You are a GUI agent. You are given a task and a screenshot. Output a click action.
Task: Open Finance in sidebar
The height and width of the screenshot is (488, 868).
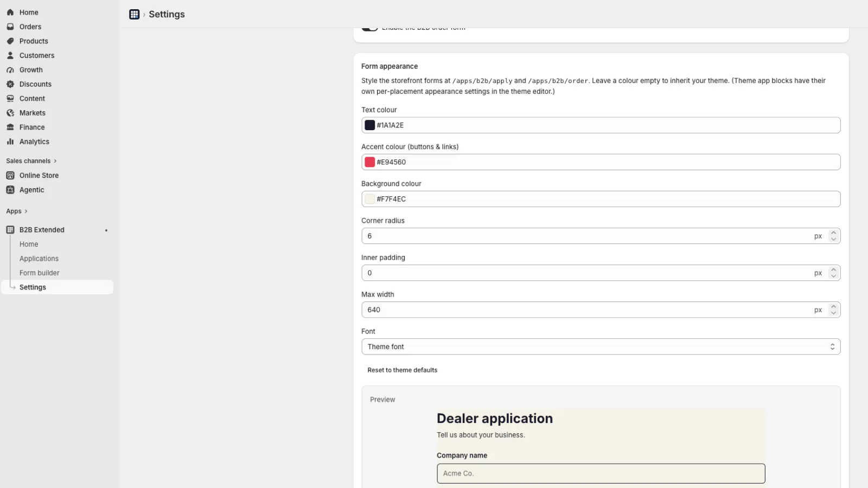[x=32, y=127]
